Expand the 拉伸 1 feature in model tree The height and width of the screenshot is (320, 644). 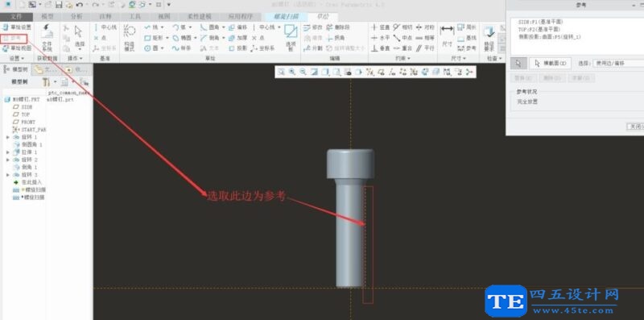pos(8,152)
